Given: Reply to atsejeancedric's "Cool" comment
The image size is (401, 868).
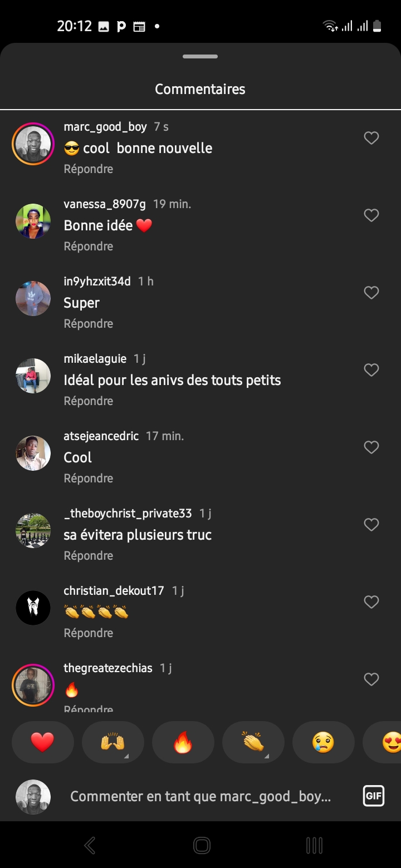Looking at the screenshot, I should click(x=88, y=479).
